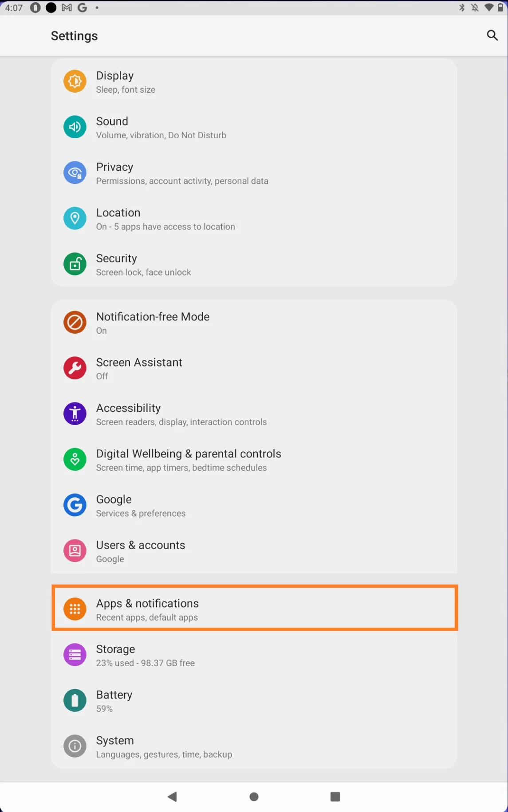Tap the purple Accessibility figure icon
Screen dimensions: 508x812
click(x=75, y=414)
